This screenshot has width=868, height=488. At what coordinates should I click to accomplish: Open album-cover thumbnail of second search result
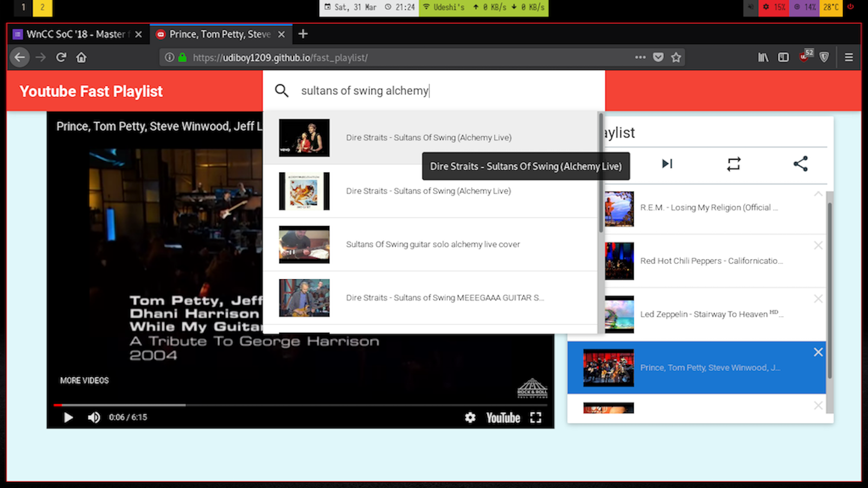point(304,191)
